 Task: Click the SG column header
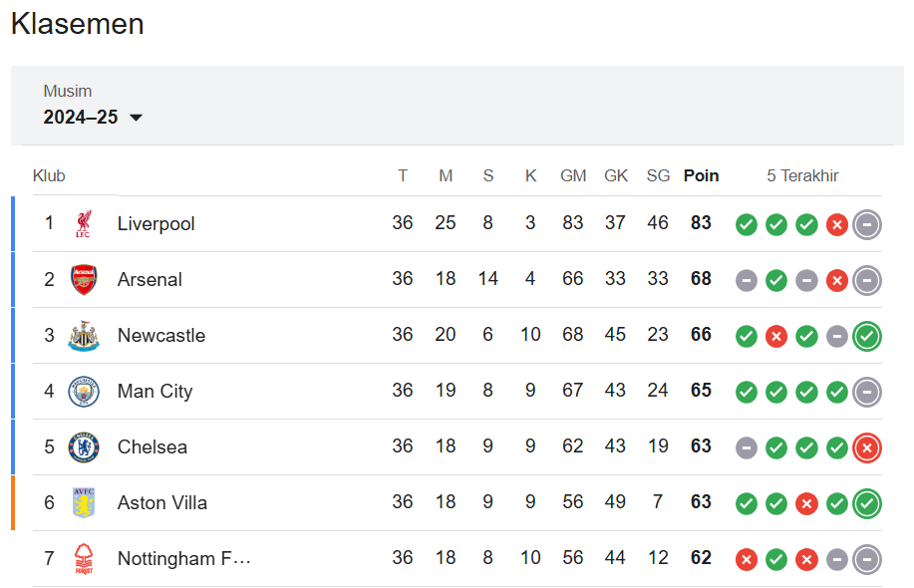[x=658, y=175]
